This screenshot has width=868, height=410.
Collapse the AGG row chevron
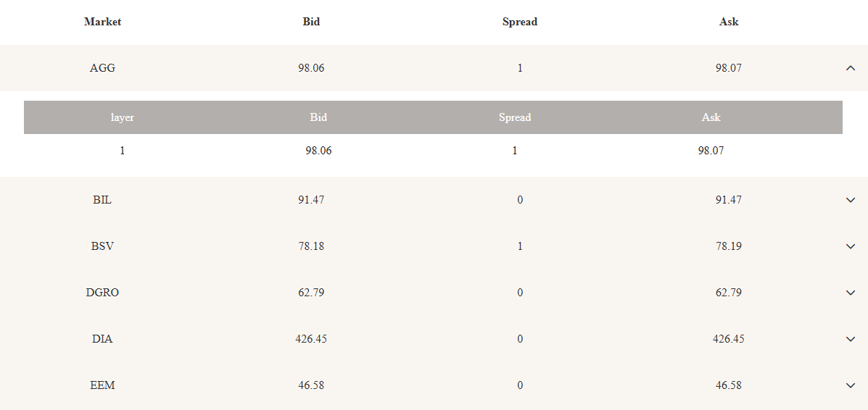(x=851, y=68)
